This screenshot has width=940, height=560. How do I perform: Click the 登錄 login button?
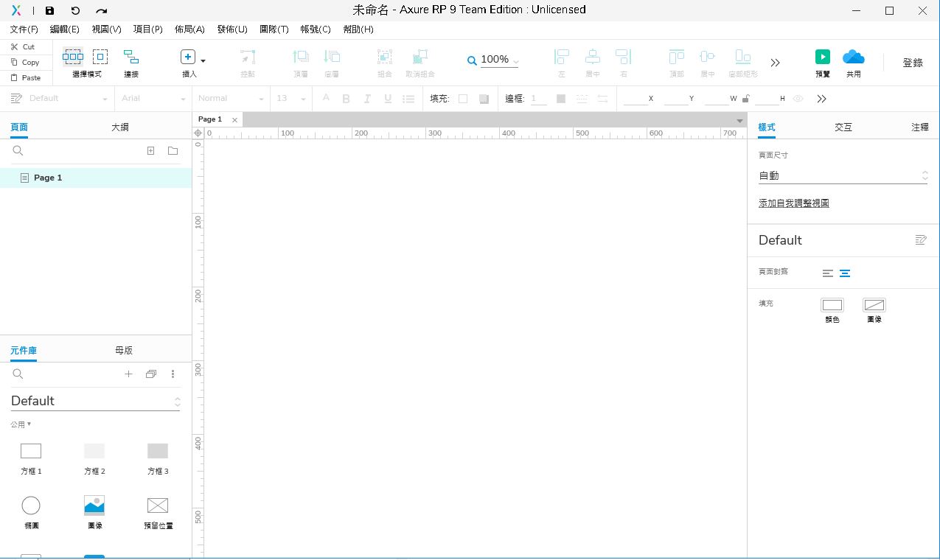[x=913, y=63]
